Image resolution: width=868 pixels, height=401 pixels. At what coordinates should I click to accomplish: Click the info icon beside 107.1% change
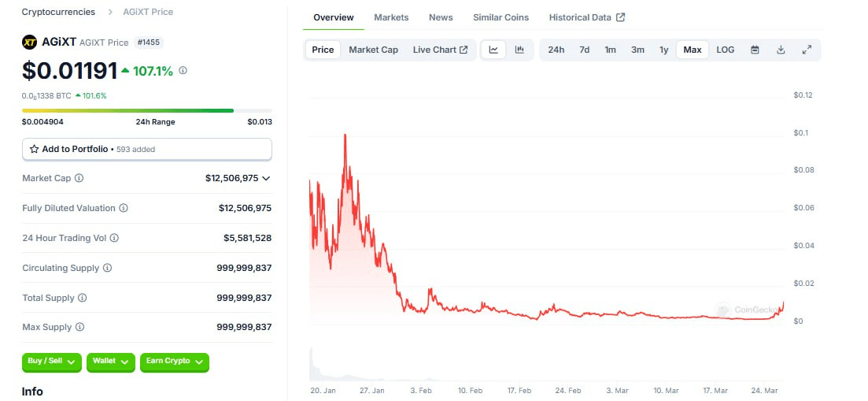point(183,71)
